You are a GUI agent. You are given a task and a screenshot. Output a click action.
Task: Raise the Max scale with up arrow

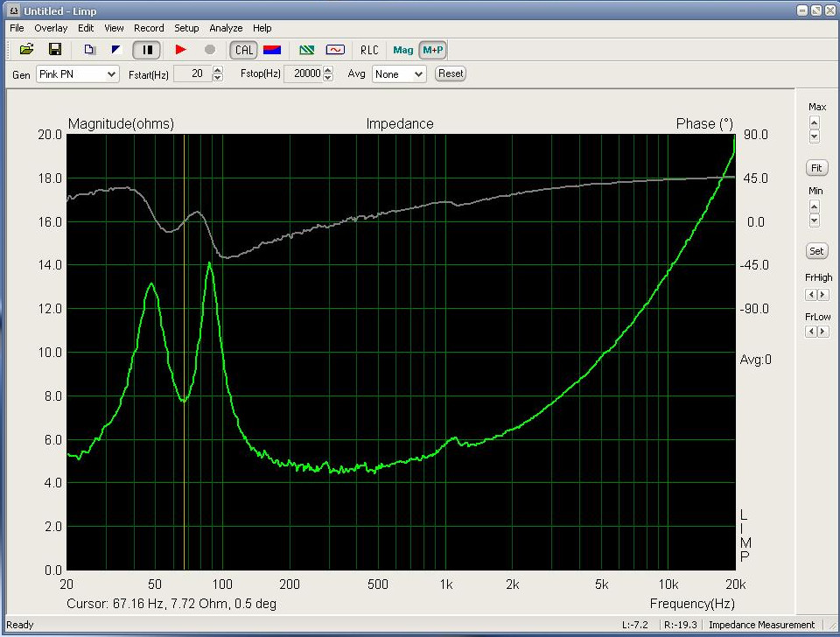(x=815, y=122)
